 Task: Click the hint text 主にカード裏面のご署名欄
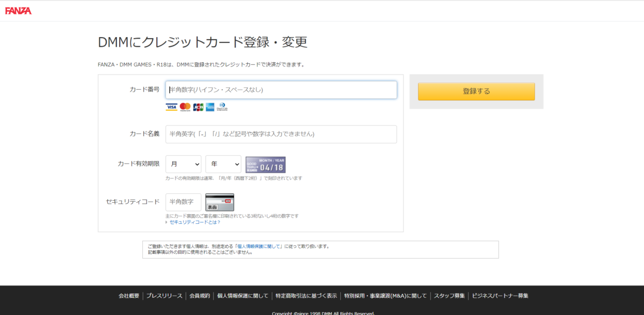(x=232, y=216)
